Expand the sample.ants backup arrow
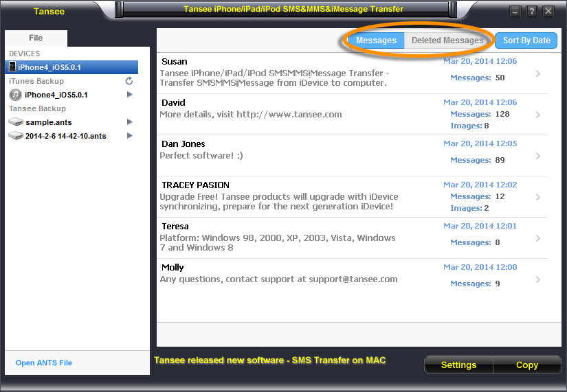The image size is (567, 392). click(x=129, y=122)
